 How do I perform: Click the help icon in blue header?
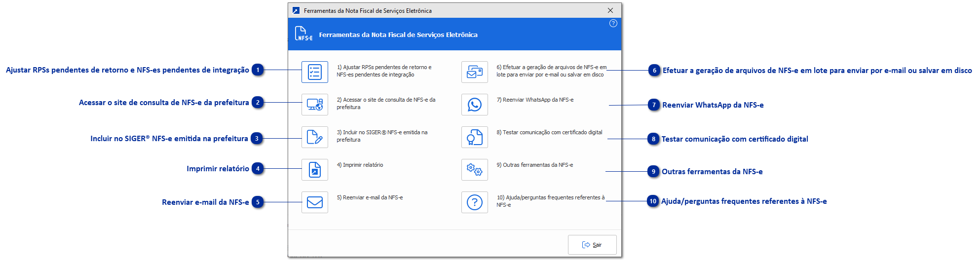tap(613, 23)
